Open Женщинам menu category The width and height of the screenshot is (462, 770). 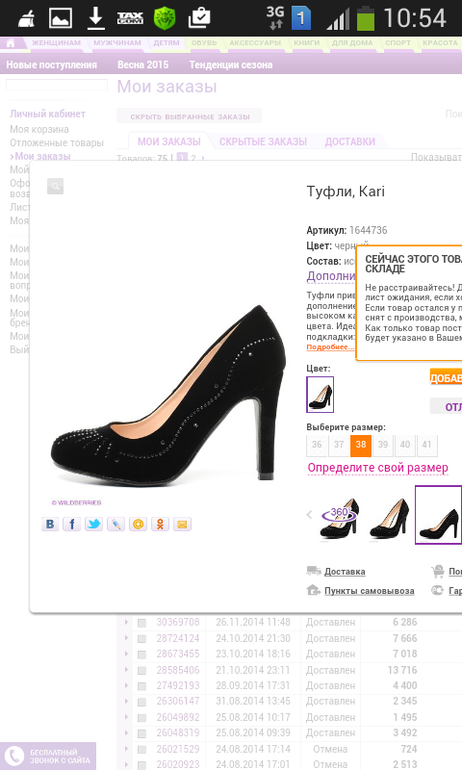click(x=56, y=43)
